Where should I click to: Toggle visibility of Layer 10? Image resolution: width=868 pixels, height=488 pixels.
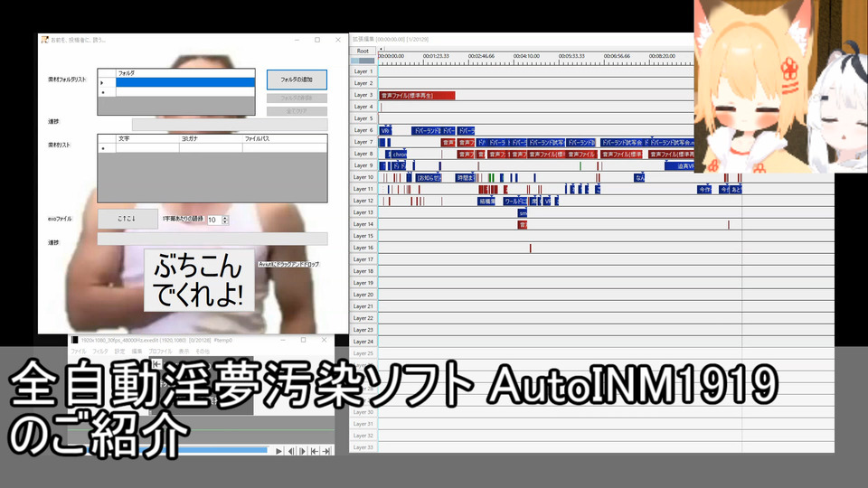coord(363,177)
